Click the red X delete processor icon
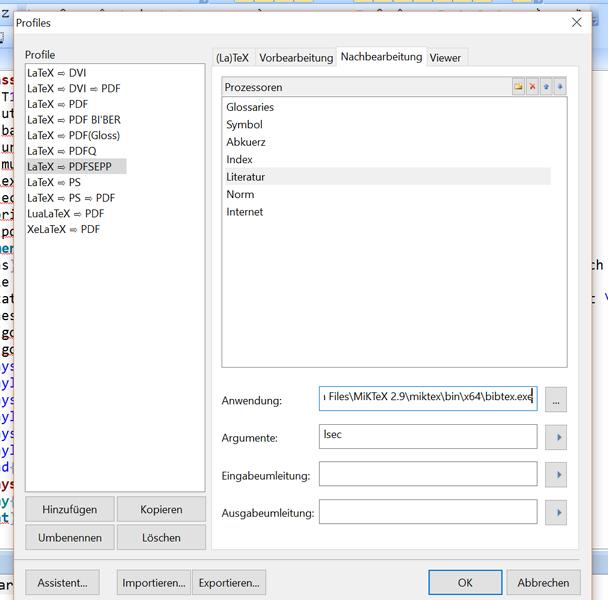Screen dimensions: 608x600 [x=532, y=87]
